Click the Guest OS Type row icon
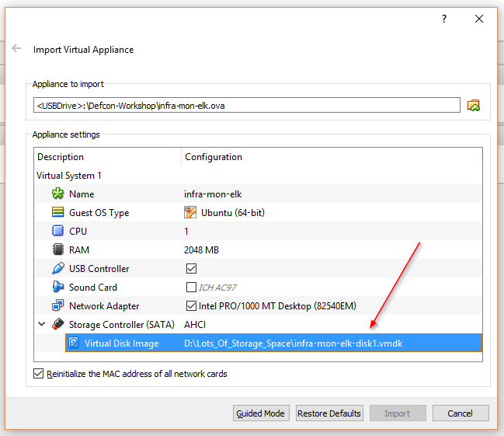Image resolution: width=504 pixels, height=436 pixels. click(57, 213)
